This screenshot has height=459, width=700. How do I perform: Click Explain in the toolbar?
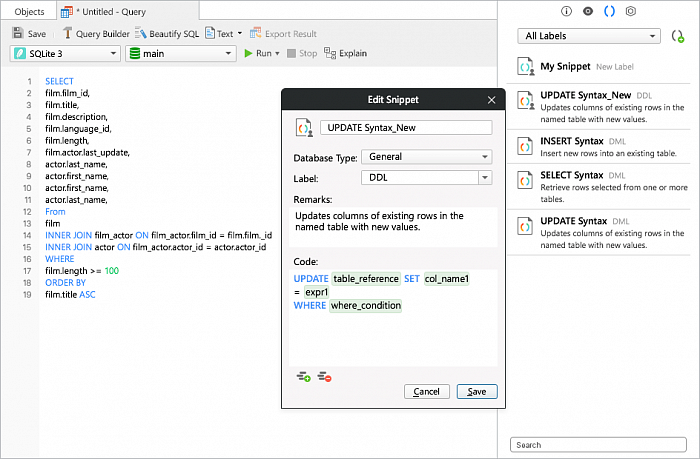[x=345, y=53]
